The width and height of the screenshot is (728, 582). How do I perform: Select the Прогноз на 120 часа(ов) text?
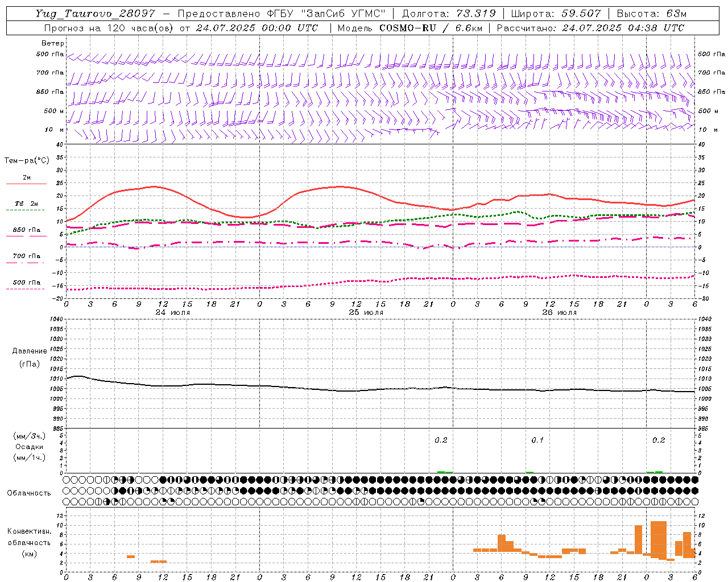109,28
